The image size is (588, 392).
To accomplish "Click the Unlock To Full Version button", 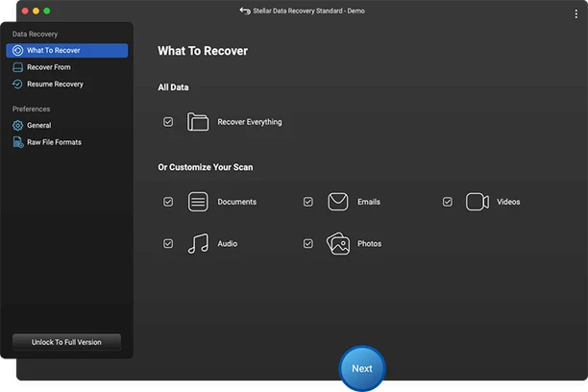I will tap(66, 342).
